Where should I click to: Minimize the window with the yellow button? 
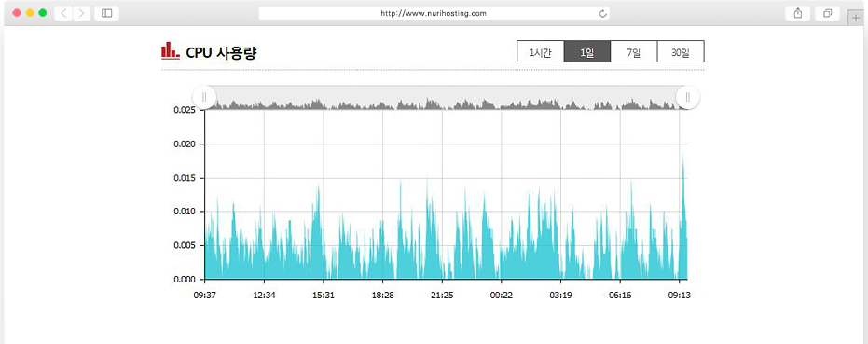coord(30,13)
